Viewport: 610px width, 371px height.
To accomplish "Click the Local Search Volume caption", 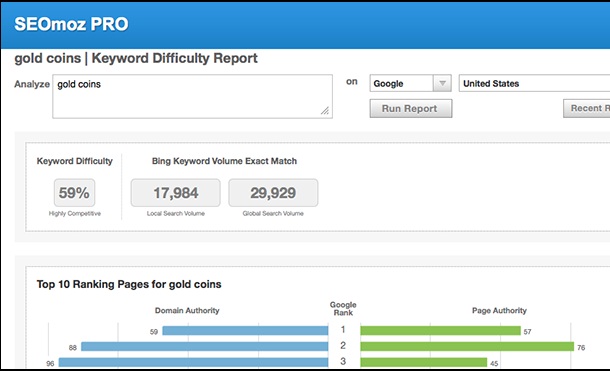I will tap(175, 214).
